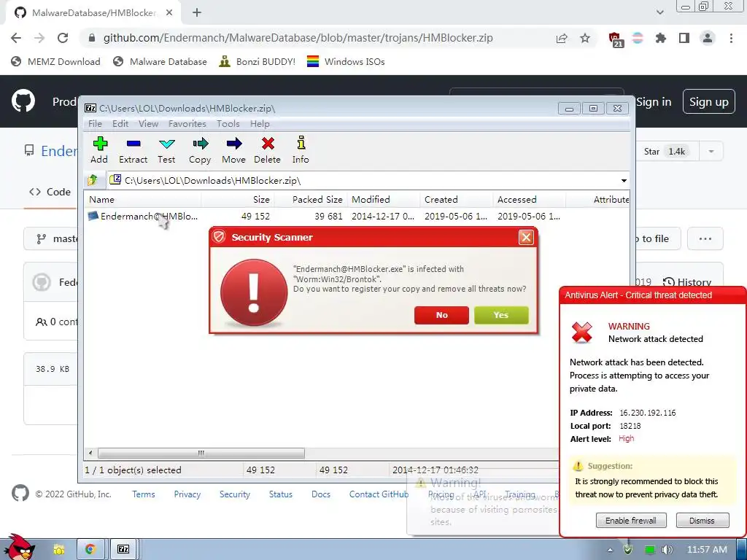747x560 pixels.
Task: Share this page via the share icon
Action: pos(562,38)
